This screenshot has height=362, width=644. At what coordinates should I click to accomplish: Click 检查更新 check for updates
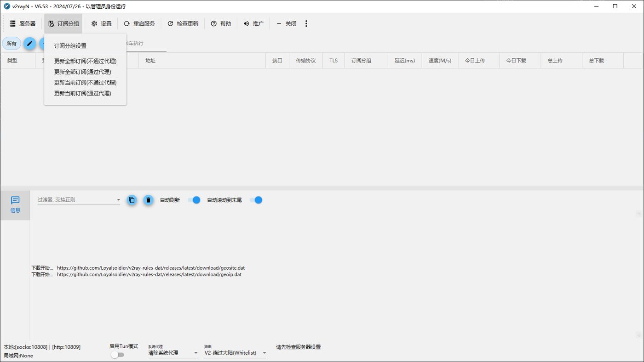coord(183,23)
